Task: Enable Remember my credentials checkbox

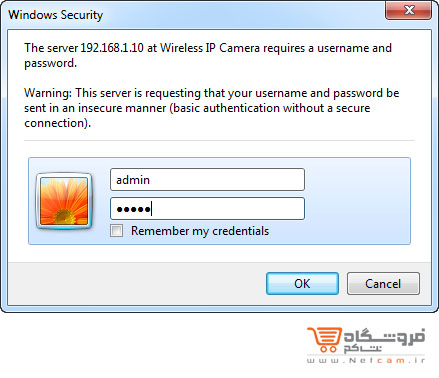Action: pos(116,231)
